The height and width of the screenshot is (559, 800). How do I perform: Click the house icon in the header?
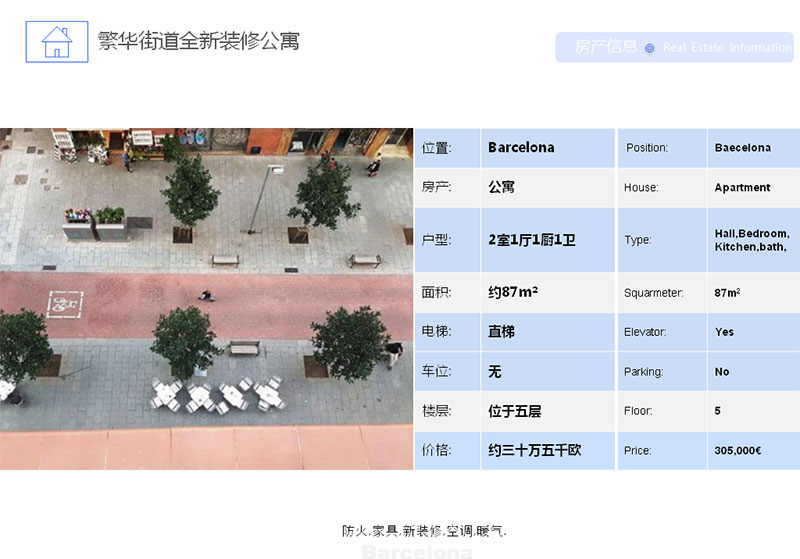click(57, 42)
